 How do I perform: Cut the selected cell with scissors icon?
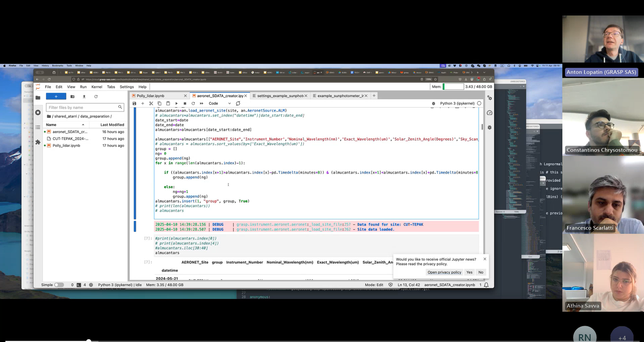tap(151, 103)
